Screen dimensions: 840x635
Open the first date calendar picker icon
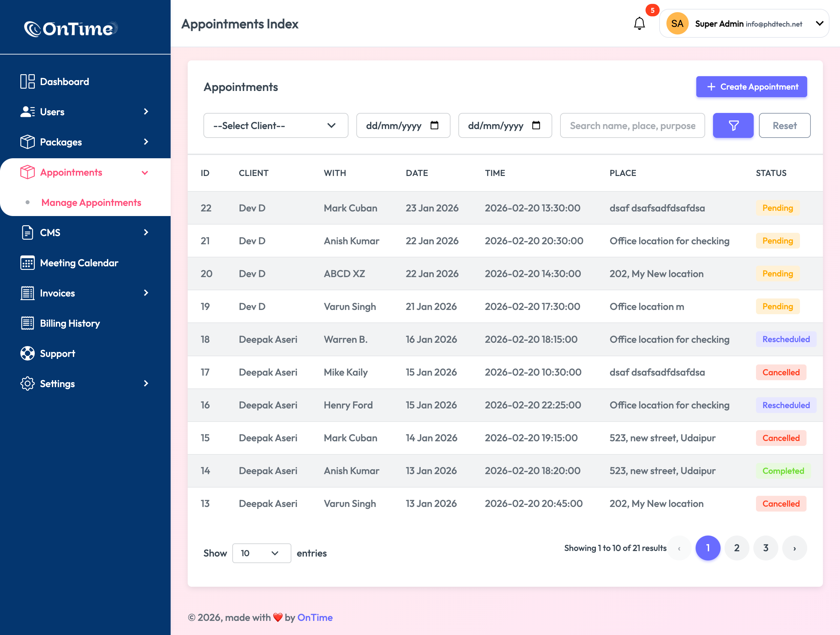pos(434,125)
